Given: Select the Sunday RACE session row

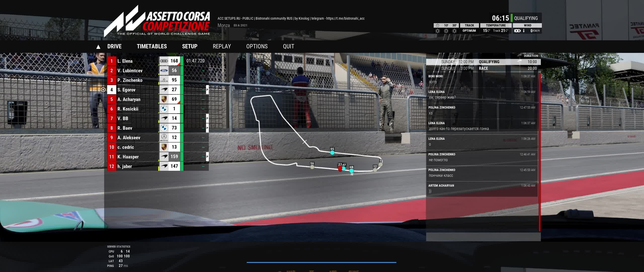Looking at the screenshot, I should click(x=483, y=69).
